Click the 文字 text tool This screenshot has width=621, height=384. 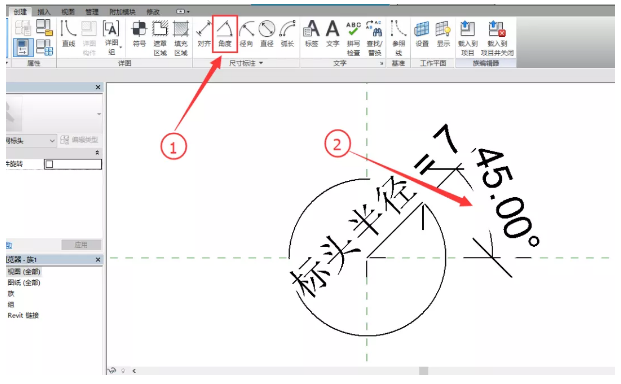click(x=332, y=34)
